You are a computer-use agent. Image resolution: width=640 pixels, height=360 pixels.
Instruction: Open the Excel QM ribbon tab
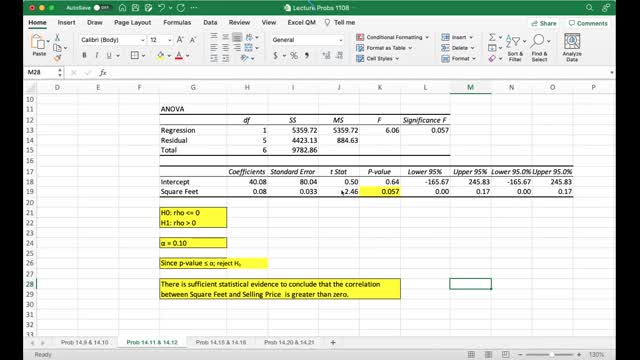(x=301, y=22)
